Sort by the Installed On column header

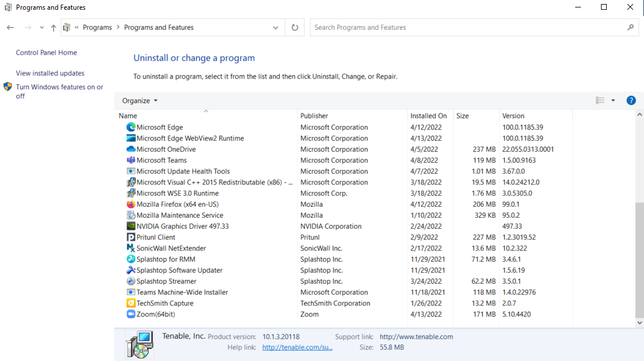point(428,116)
